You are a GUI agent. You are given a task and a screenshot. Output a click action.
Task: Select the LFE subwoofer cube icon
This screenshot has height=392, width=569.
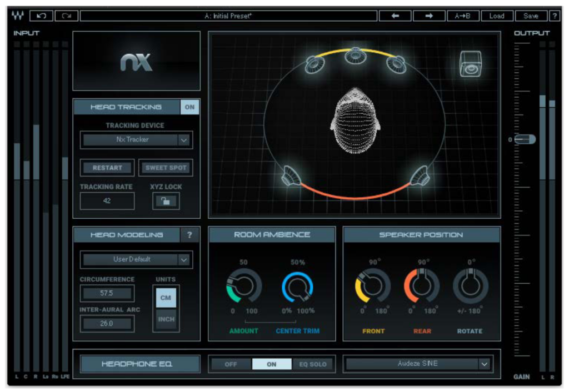click(x=471, y=64)
